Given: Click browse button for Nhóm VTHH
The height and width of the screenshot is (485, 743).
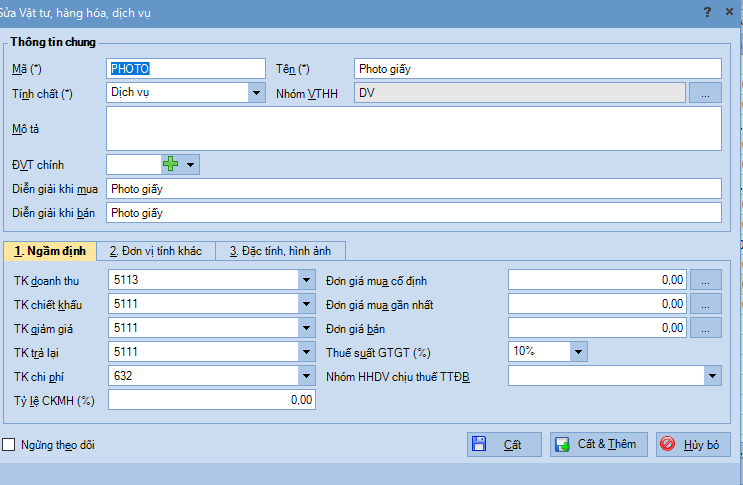Looking at the screenshot, I should 705,93.
